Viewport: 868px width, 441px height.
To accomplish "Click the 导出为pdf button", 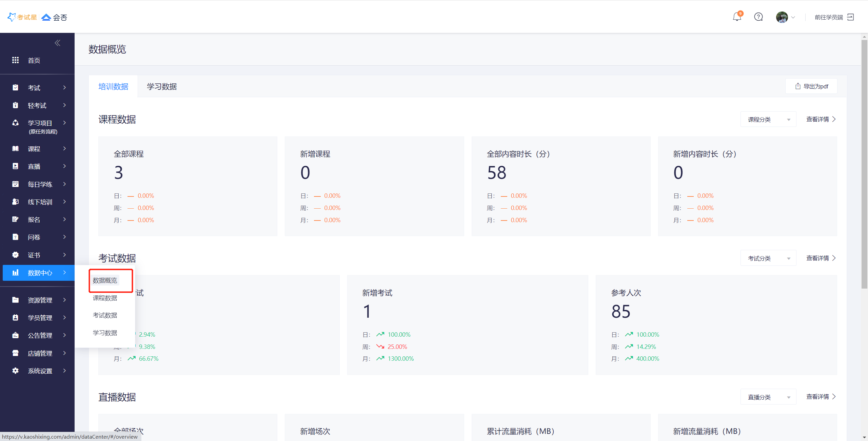I will coord(811,86).
